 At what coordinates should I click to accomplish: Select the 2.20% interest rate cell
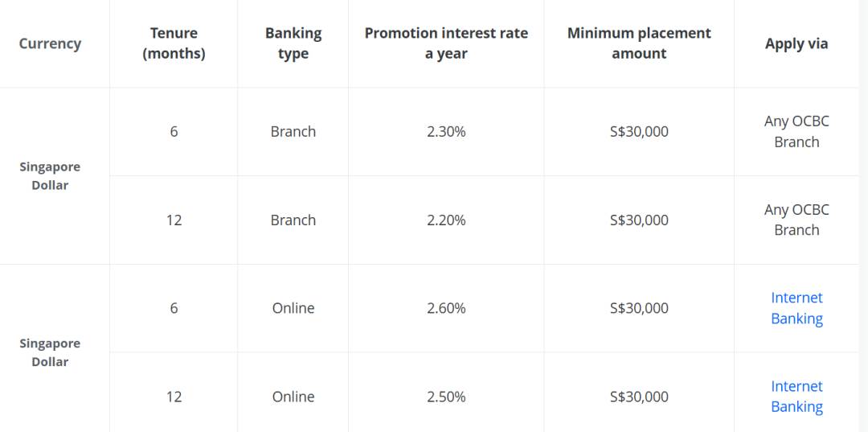pos(446,220)
